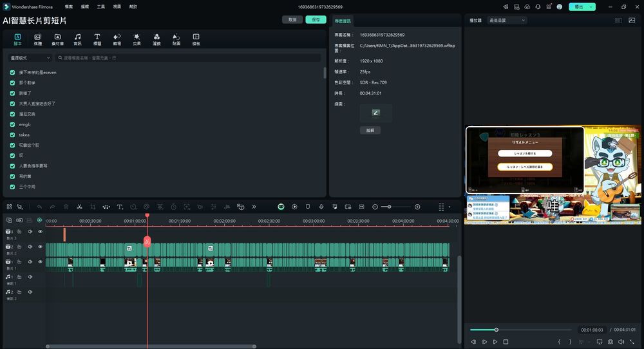Click the auto link icon above track headers
This screenshot has width=644, height=349.
point(19,220)
